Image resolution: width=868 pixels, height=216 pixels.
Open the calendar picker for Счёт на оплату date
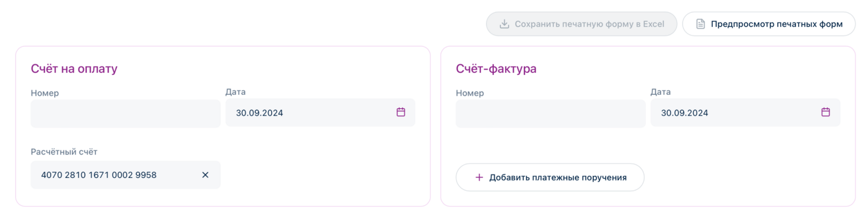[400, 112]
